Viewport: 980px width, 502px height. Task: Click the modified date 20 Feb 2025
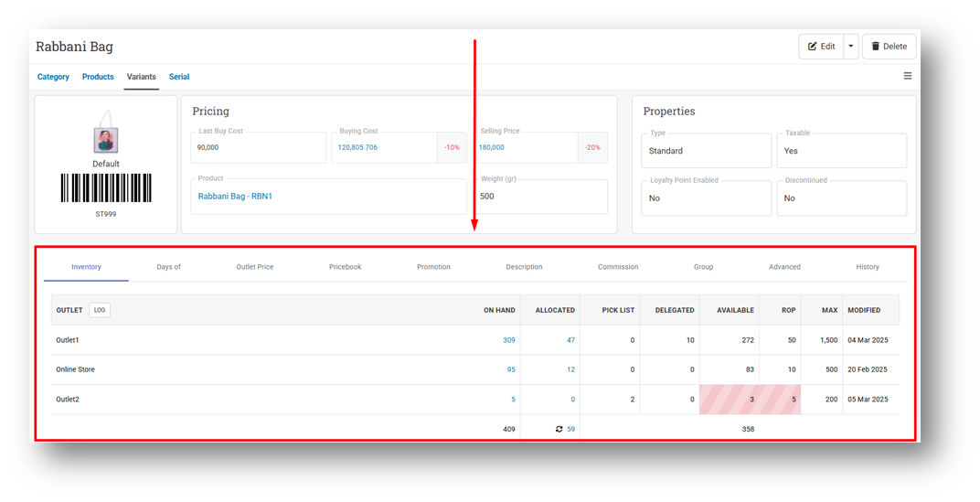coord(868,369)
